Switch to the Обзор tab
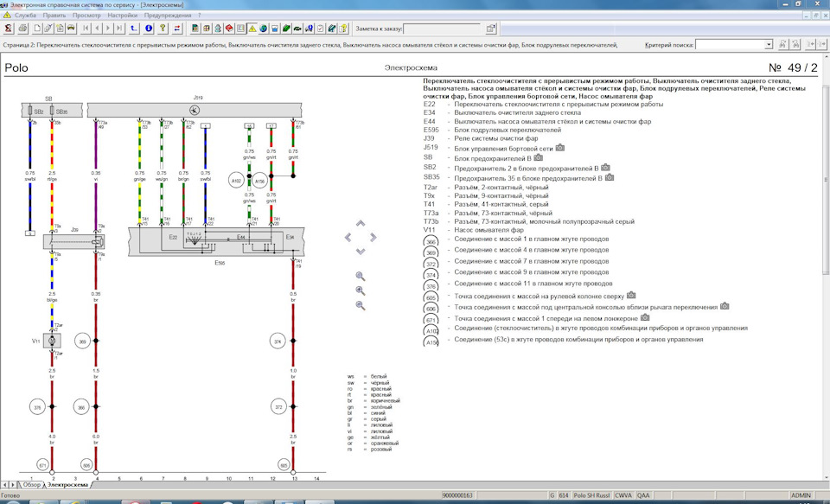 (x=31, y=484)
